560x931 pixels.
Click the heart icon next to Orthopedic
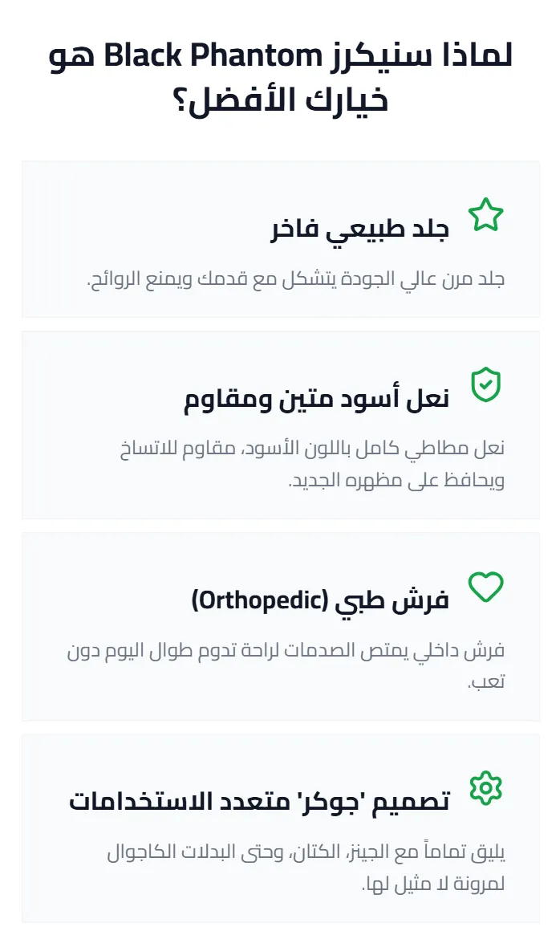coord(485,587)
